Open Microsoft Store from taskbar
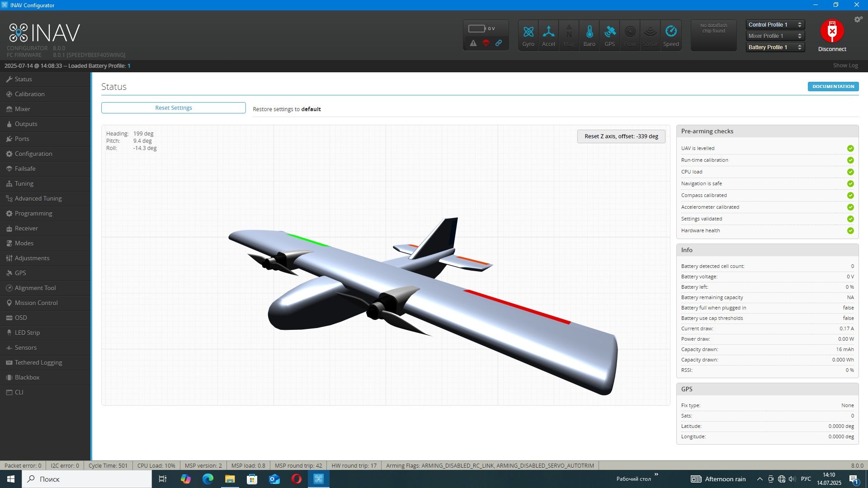The height and width of the screenshot is (488, 868). click(252, 479)
